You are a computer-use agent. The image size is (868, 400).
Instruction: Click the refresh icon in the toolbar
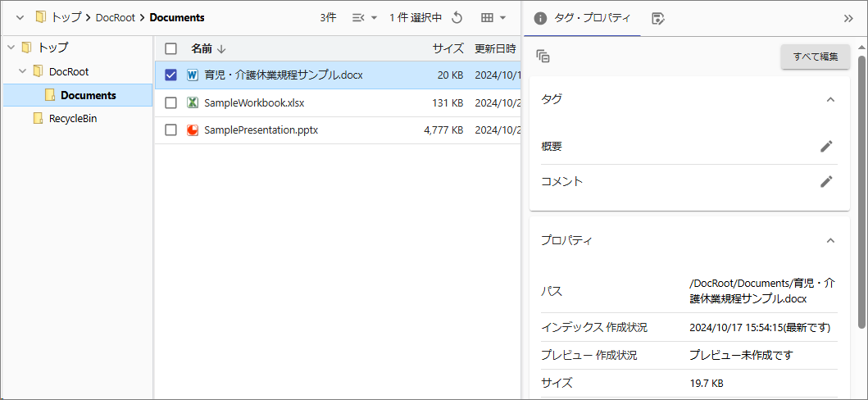[457, 17]
